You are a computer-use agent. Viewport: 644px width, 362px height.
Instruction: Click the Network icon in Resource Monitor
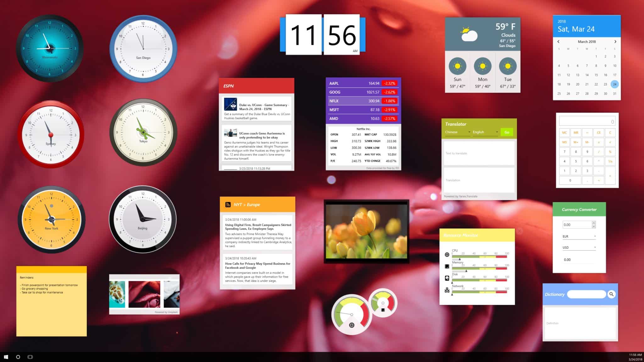(447, 291)
